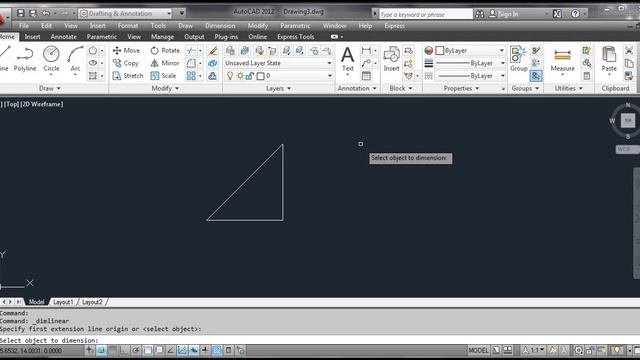Click the Help question mark button
640x360 pixels.
tap(575, 14)
